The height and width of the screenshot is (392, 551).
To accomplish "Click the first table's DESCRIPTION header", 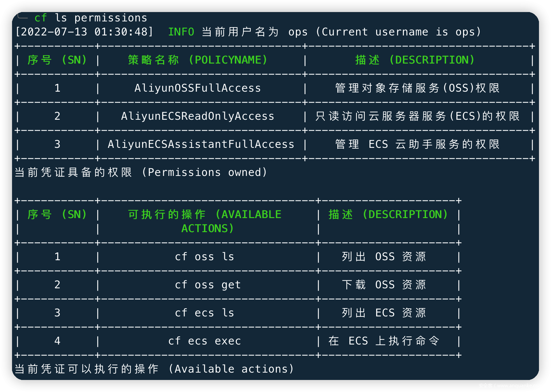I will coord(415,60).
